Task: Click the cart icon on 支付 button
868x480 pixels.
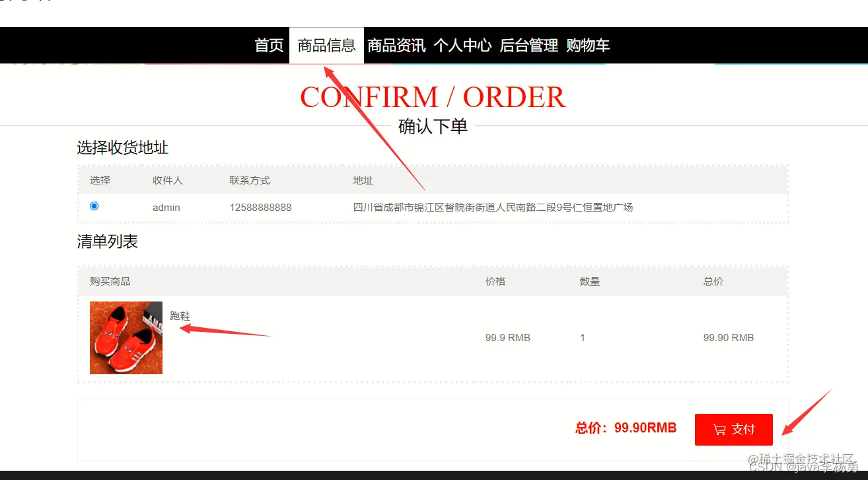Action: [719, 430]
